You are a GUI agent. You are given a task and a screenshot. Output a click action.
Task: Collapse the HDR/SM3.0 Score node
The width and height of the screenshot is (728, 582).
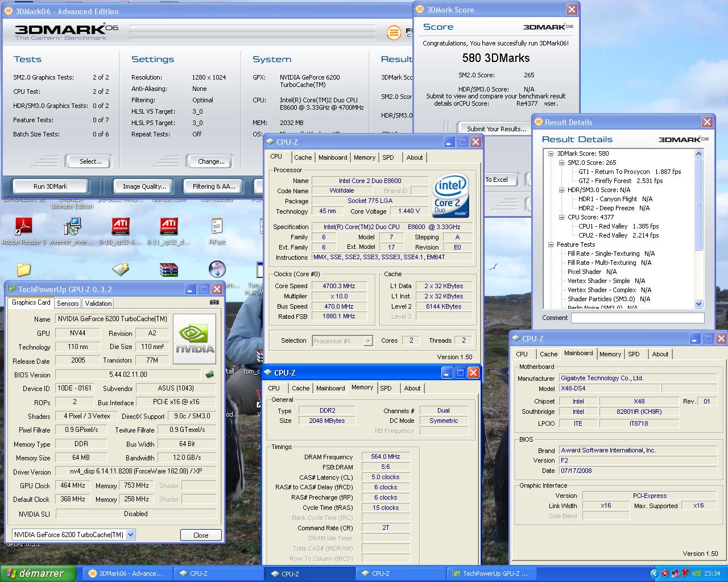pos(562,190)
